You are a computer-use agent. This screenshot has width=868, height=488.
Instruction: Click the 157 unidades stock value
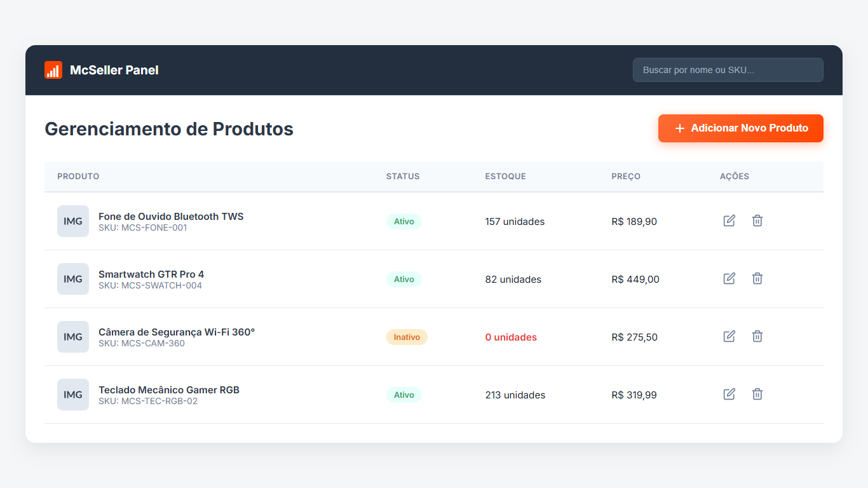tap(515, 222)
